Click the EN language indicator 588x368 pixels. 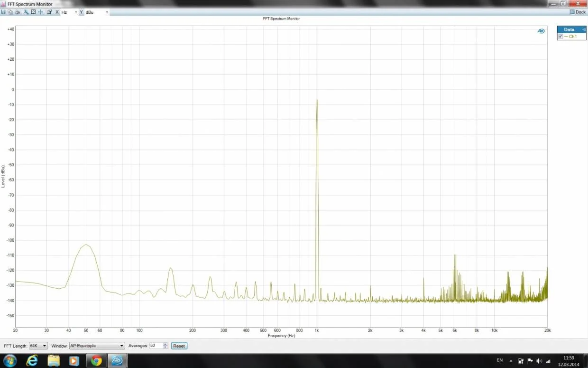click(x=500, y=360)
